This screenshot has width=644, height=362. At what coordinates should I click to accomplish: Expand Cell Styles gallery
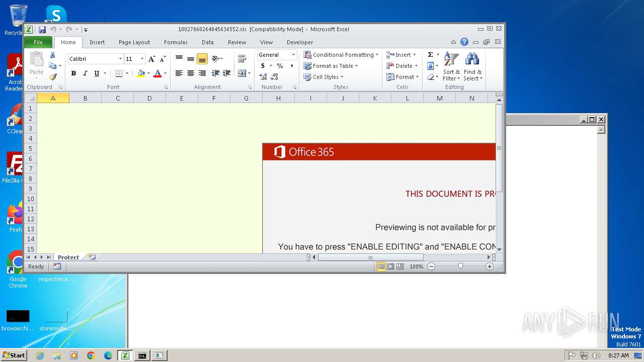(x=323, y=77)
